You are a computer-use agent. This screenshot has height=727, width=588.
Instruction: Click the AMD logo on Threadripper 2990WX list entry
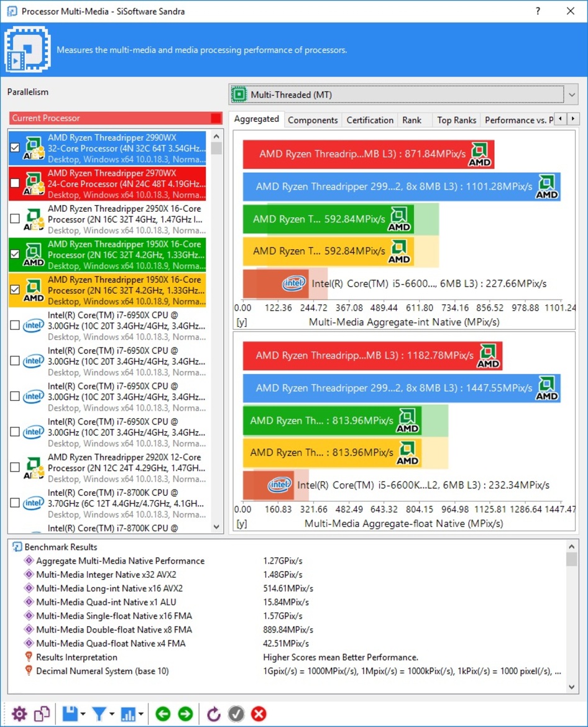tap(34, 148)
